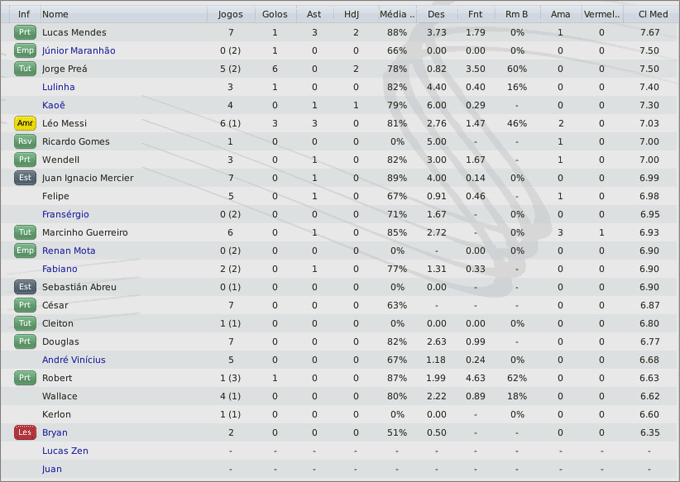Click the Emp badge beside Renan Mota
Image resolution: width=680 pixels, height=482 pixels.
(x=25, y=251)
